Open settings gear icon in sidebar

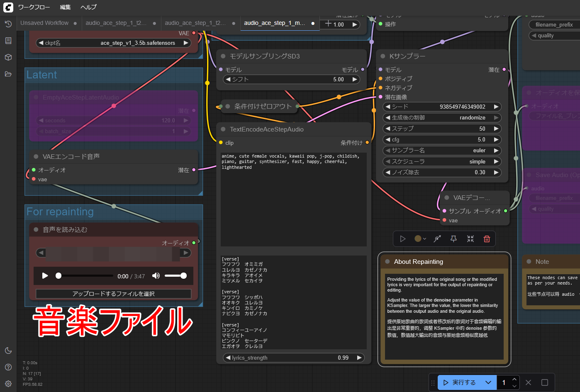point(8,384)
